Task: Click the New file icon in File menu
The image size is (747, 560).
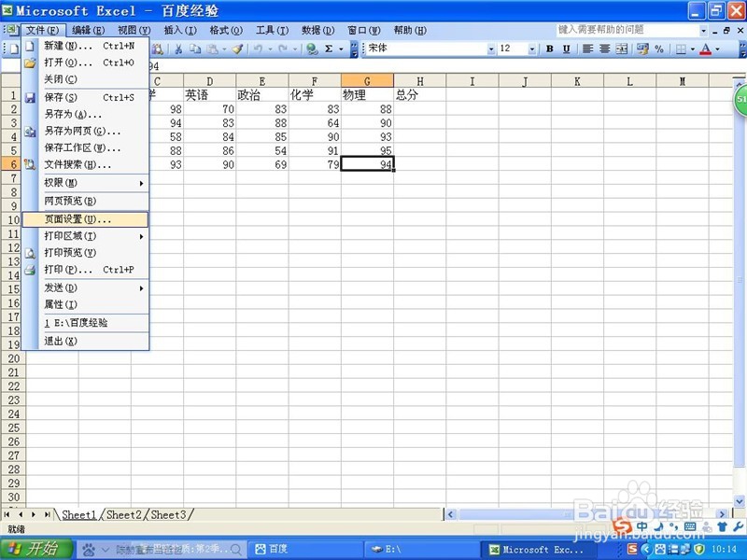Action: [x=30, y=46]
